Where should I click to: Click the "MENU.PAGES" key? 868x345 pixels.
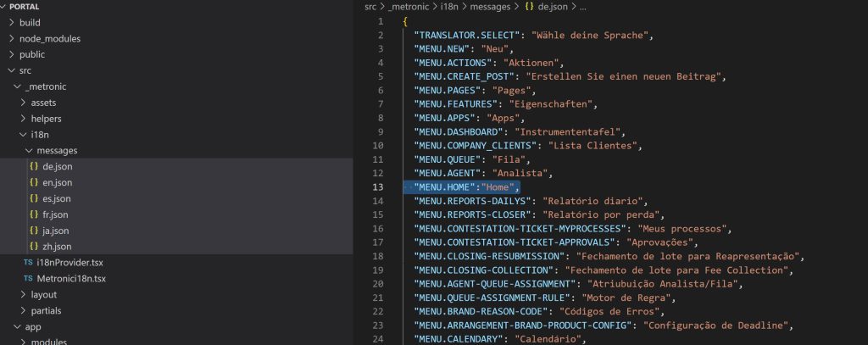coord(448,91)
